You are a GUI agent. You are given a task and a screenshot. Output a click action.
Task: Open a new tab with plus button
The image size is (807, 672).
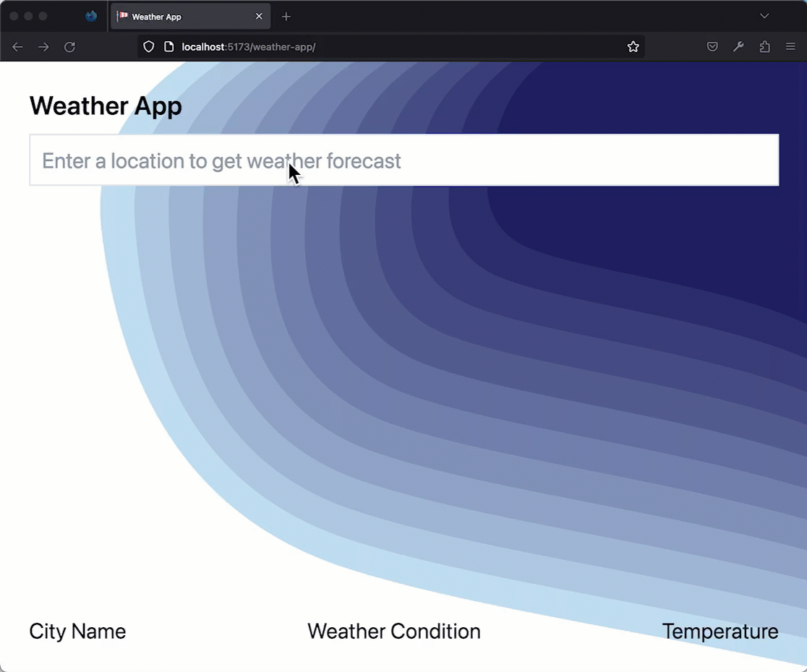pyautogui.click(x=286, y=17)
